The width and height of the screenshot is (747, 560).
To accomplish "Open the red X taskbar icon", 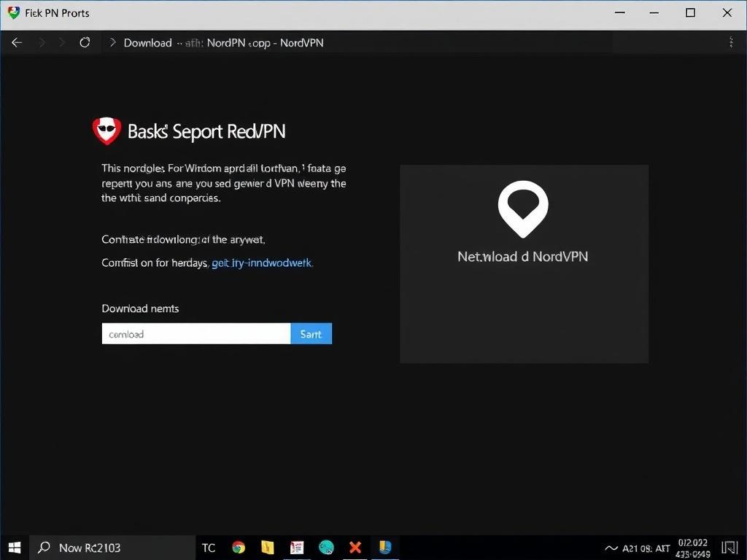I will (355, 548).
